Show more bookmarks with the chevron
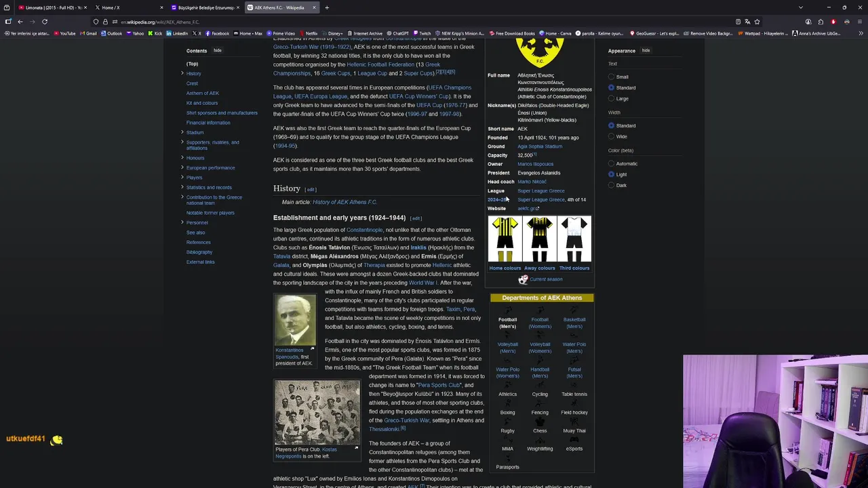The image size is (868, 488). coord(861,33)
